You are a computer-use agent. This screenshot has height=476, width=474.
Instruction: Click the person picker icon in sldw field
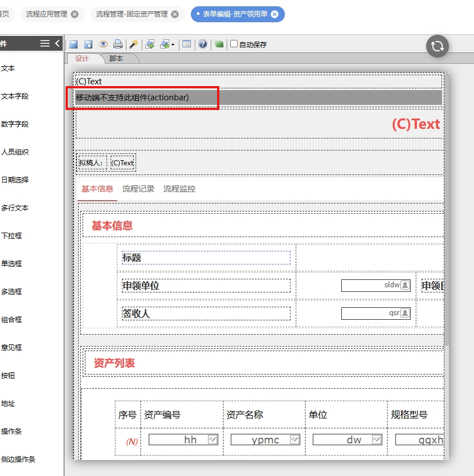coord(404,285)
